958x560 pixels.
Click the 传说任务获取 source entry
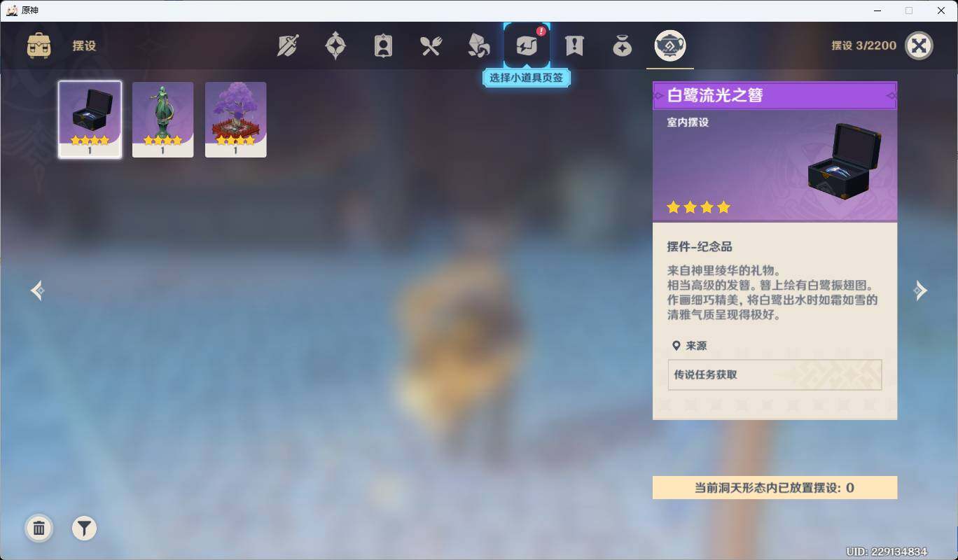point(775,374)
